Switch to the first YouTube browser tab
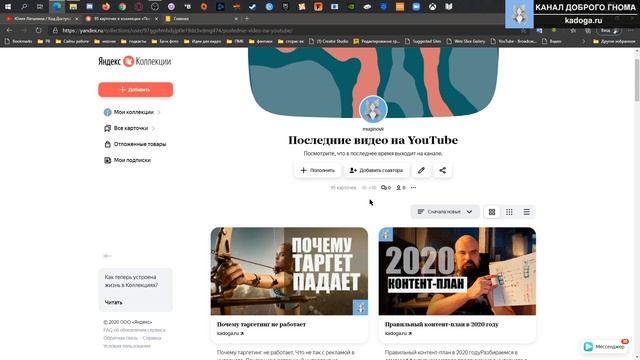The width and height of the screenshot is (640, 360). click(41, 19)
